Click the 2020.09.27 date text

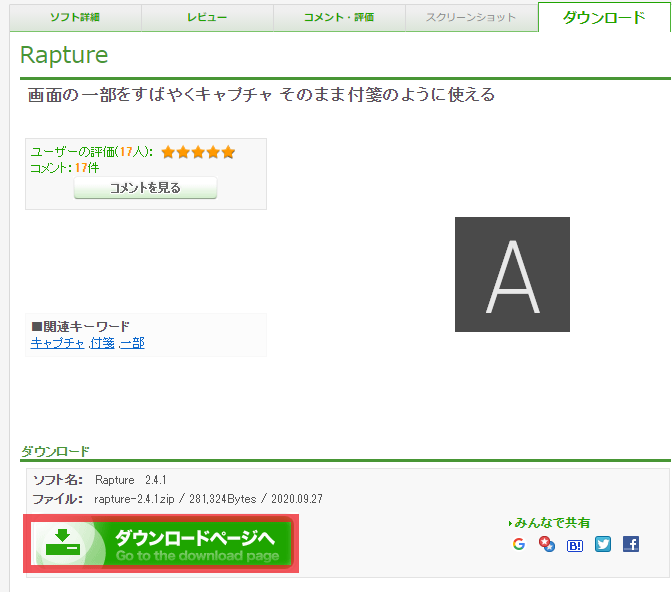[x=297, y=499]
